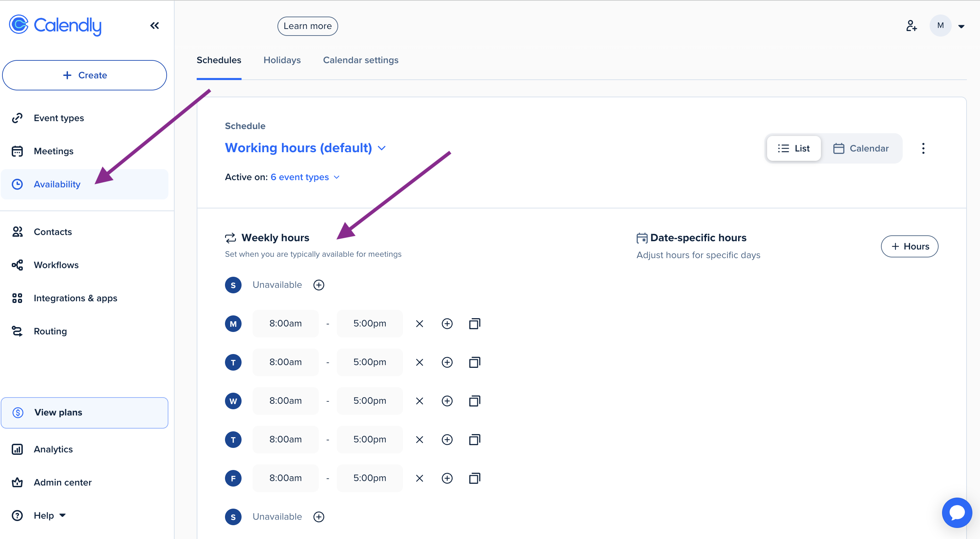
Task: Open Contacts in sidebar
Action: [x=85, y=232]
